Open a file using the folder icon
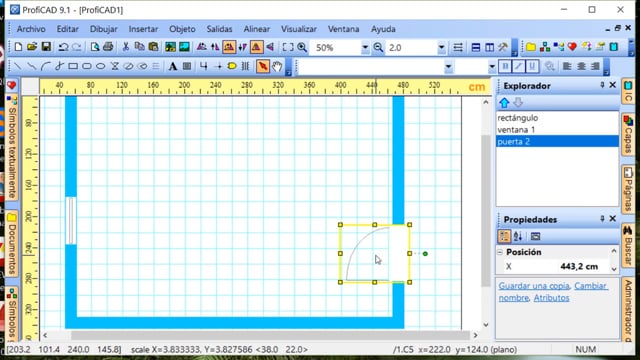 click(32, 47)
